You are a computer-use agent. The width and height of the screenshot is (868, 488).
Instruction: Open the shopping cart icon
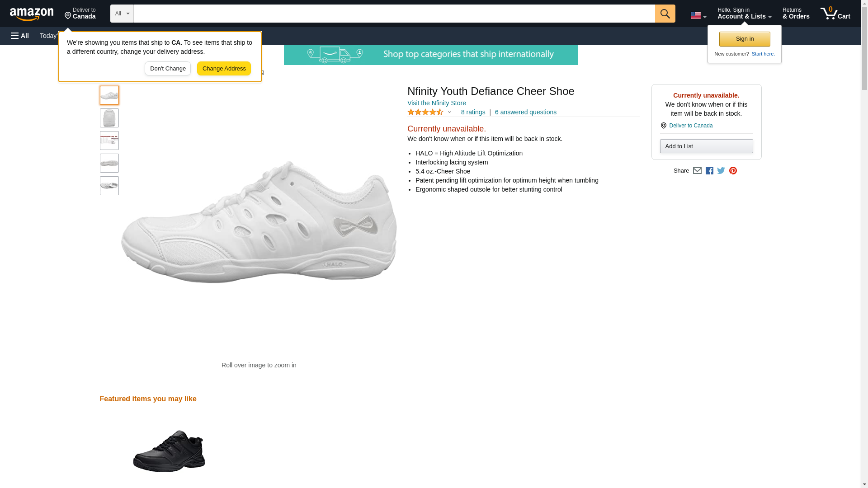coord(835,14)
